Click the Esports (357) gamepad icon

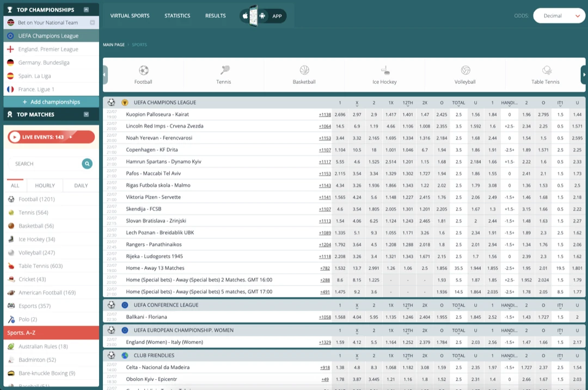(11, 306)
